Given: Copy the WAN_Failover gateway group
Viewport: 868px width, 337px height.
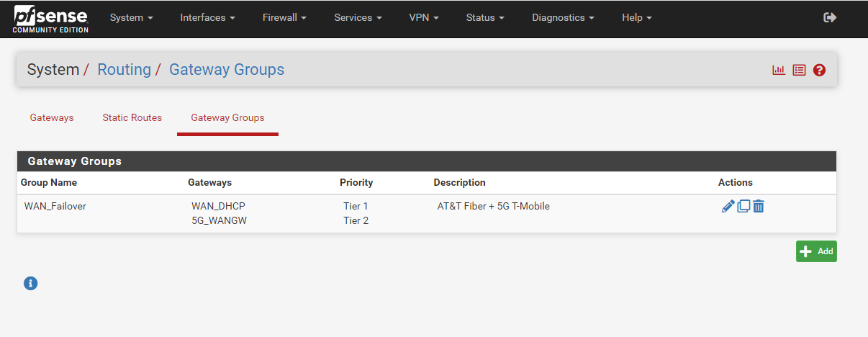Looking at the screenshot, I should tap(743, 206).
